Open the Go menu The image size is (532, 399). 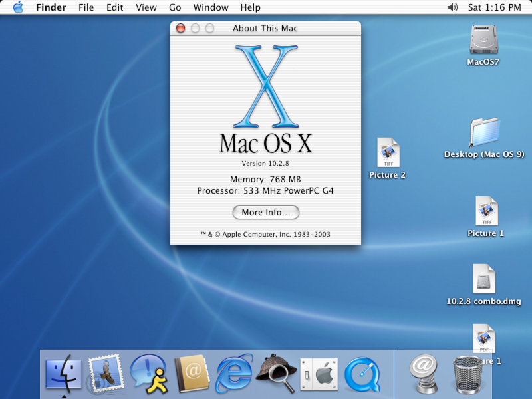click(x=175, y=7)
